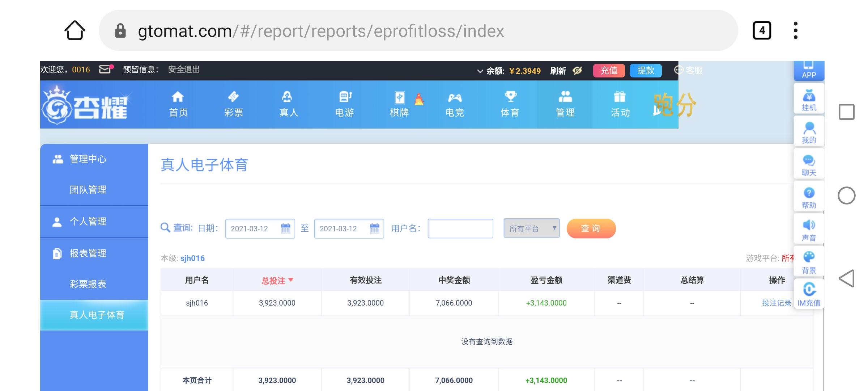
Task: Expand the balance chevron dropdown
Action: click(480, 71)
